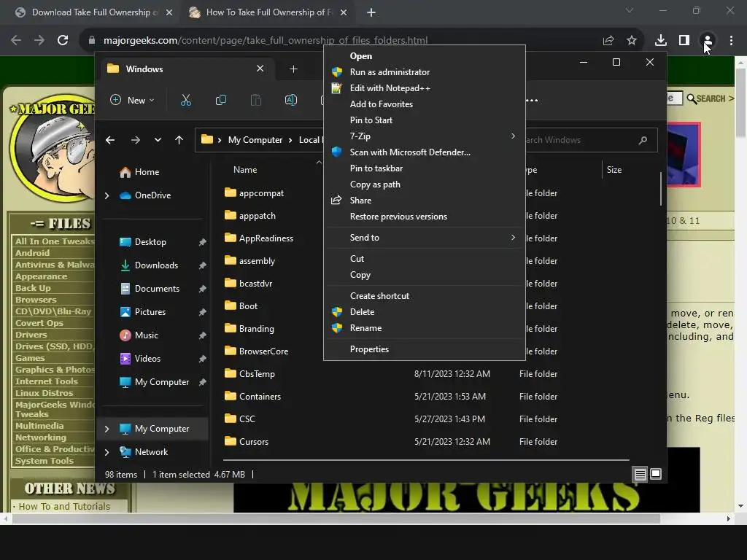
Task: Go up one folder level
Action: point(179,140)
